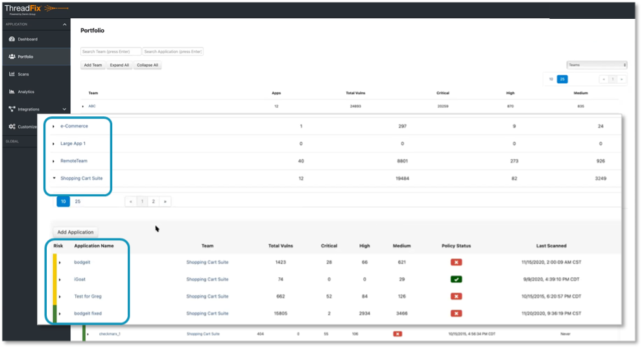644x350 pixels.
Task: Go to page 2 in pagination
Action: click(x=154, y=202)
